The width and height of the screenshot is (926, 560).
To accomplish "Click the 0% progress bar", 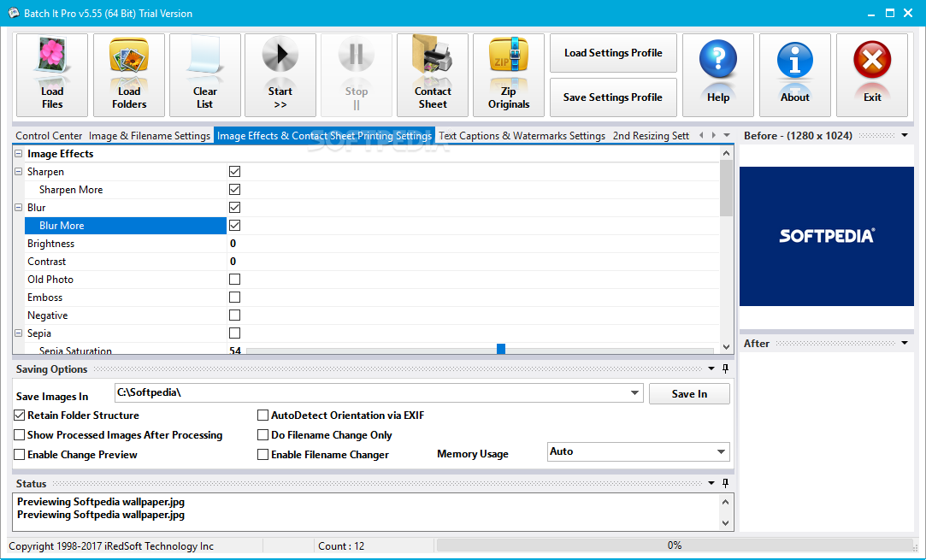I will point(675,545).
